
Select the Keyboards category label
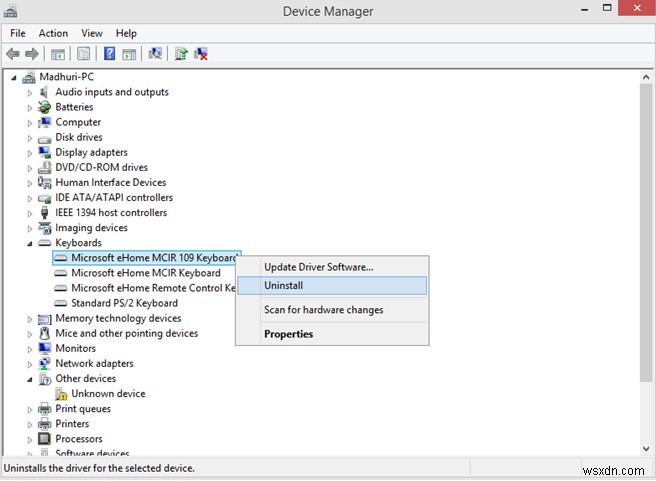click(x=79, y=243)
